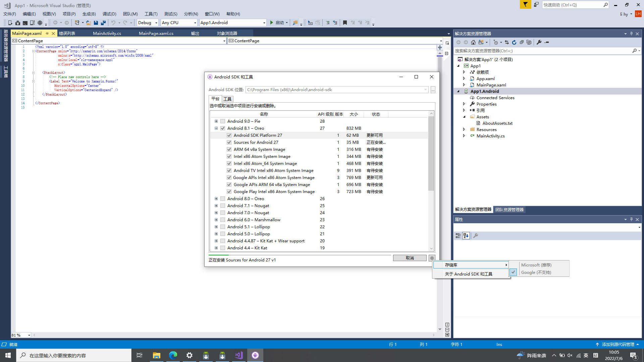Click the Open File folder icon
Viewport: 644px width, 362px height.
click(x=89, y=23)
